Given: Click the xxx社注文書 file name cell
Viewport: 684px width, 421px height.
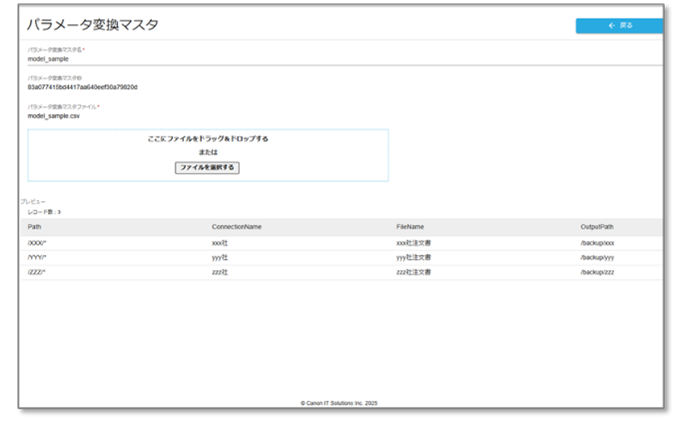Looking at the screenshot, I should click(x=413, y=243).
